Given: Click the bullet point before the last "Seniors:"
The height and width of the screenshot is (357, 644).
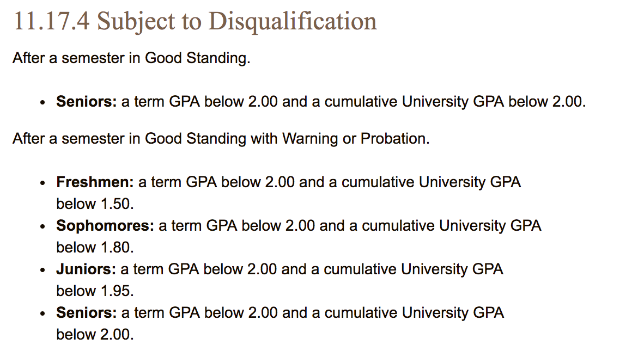Looking at the screenshot, I should [42, 314].
